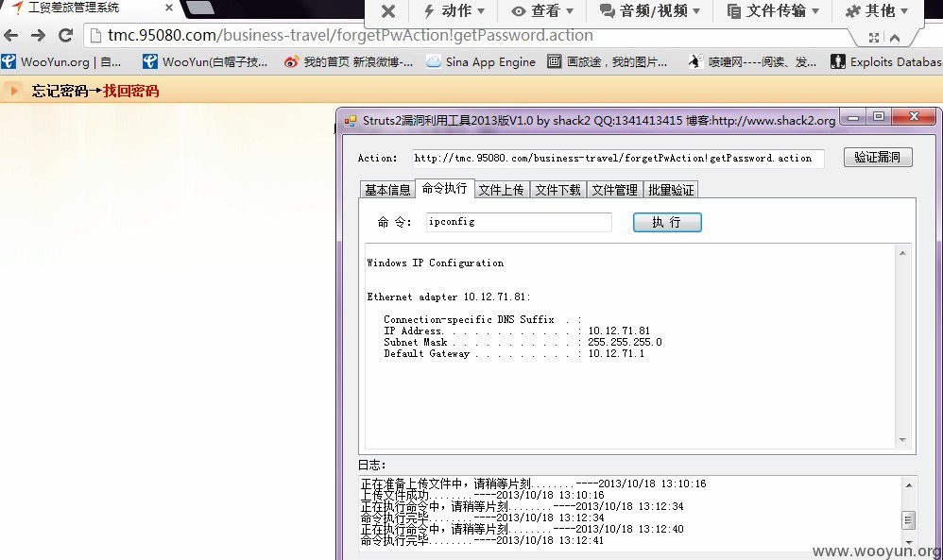The height and width of the screenshot is (560, 943).
Task: Open the 音频/视频 dropdown menu
Action: coord(650,10)
